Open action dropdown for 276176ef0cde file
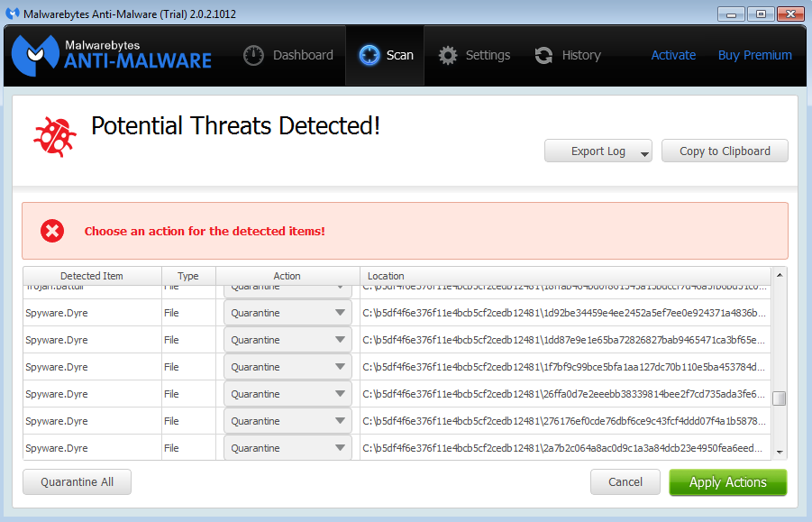 [287, 420]
